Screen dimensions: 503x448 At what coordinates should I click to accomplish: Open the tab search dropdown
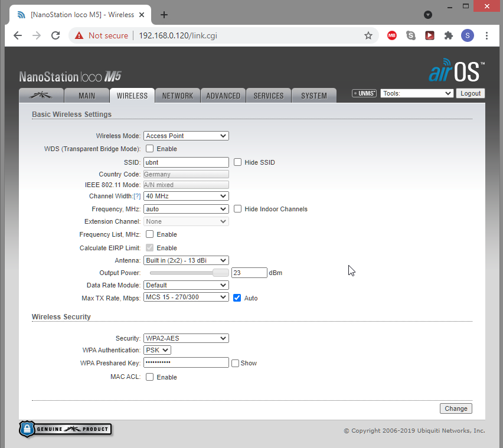click(x=428, y=15)
